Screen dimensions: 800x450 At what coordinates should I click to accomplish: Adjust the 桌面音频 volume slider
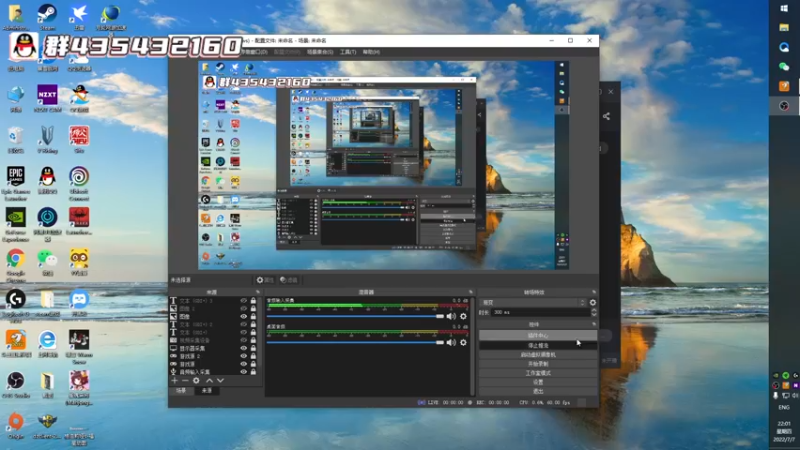(x=356, y=342)
